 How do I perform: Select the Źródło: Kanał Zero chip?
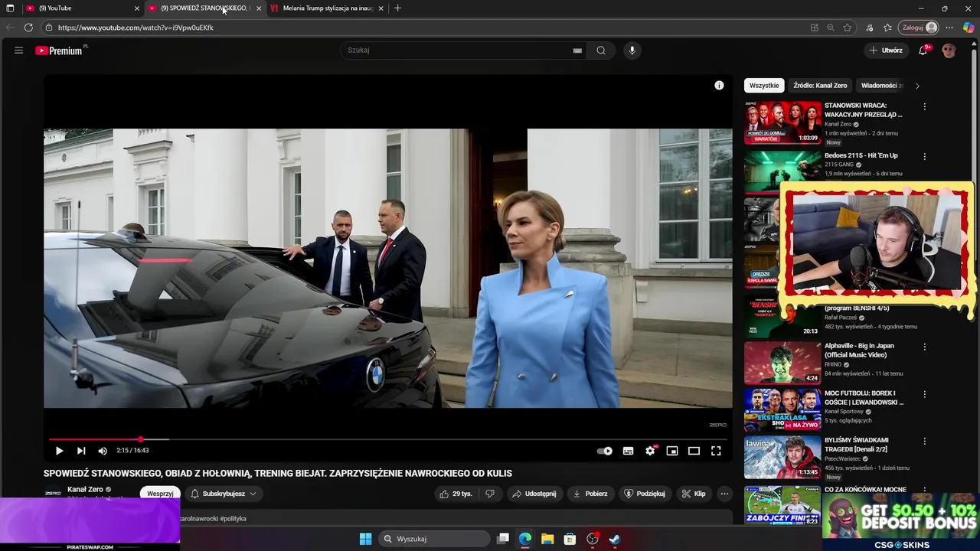(820, 86)
